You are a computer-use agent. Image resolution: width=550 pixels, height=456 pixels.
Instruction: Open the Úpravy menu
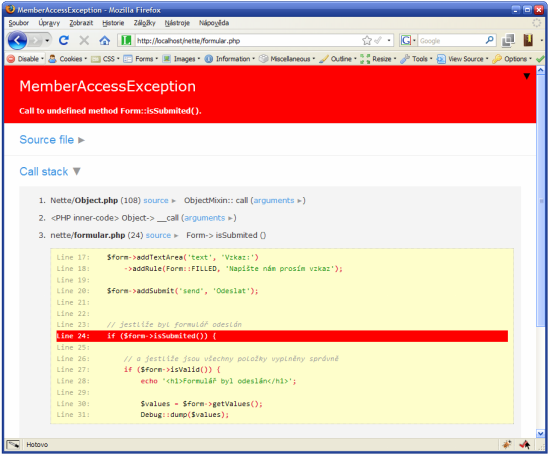(x=49, y=23)
